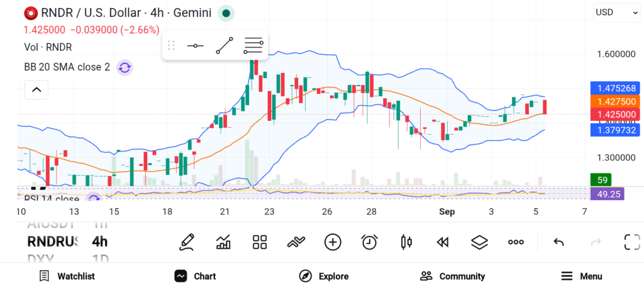
Task: Create an alert with the clock icon
Action: (x=369, y=242)
